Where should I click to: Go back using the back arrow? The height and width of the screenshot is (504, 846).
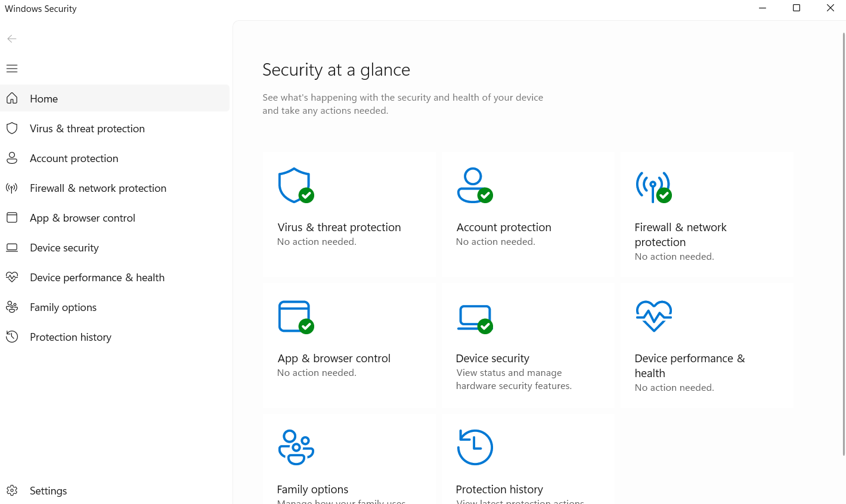coord(12,39)
